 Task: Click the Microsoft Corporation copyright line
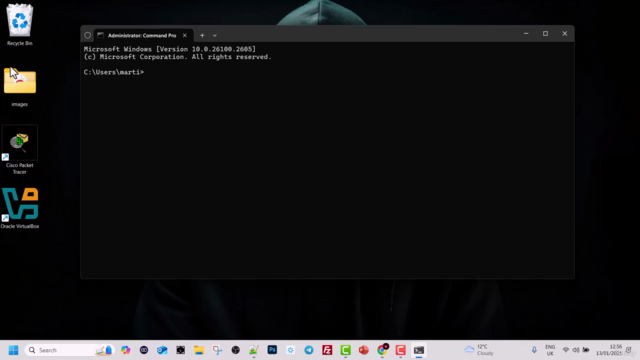tap(178, 57)
